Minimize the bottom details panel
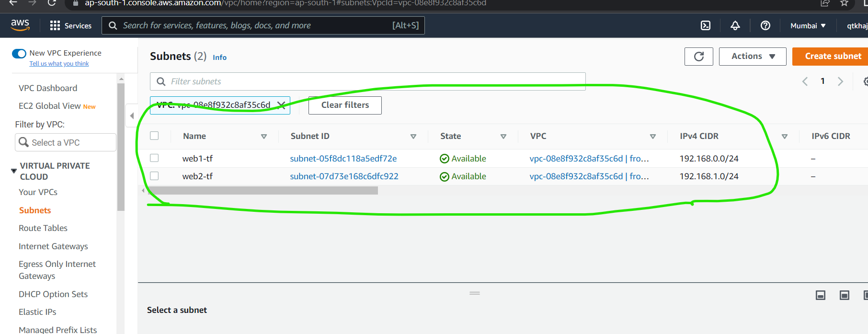The height and width of the screenshot is (334, 868). 821,295
